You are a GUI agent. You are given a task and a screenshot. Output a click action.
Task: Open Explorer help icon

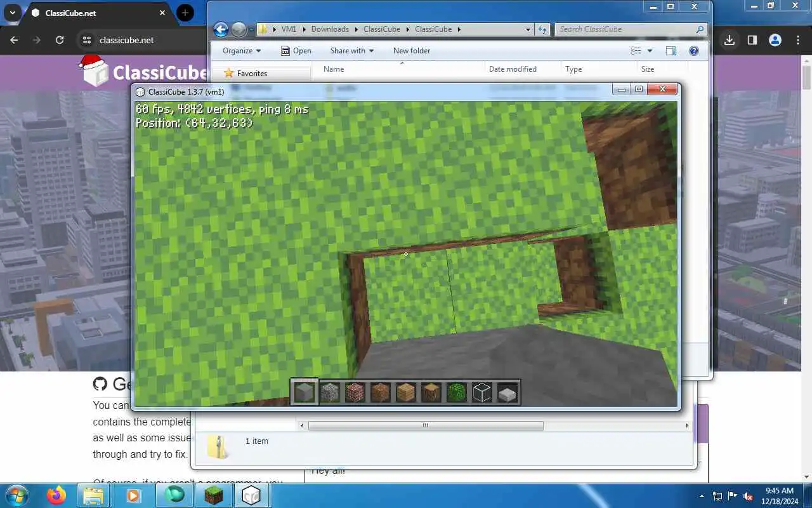pos(693,51)
